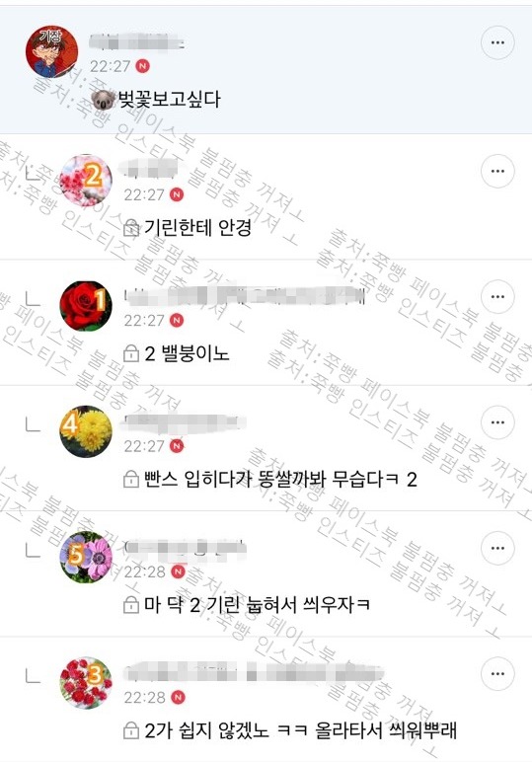This screenshot has height=762, width=532.
Task: Click the purple flower avatar numbered 5
Action: [86, 558]
